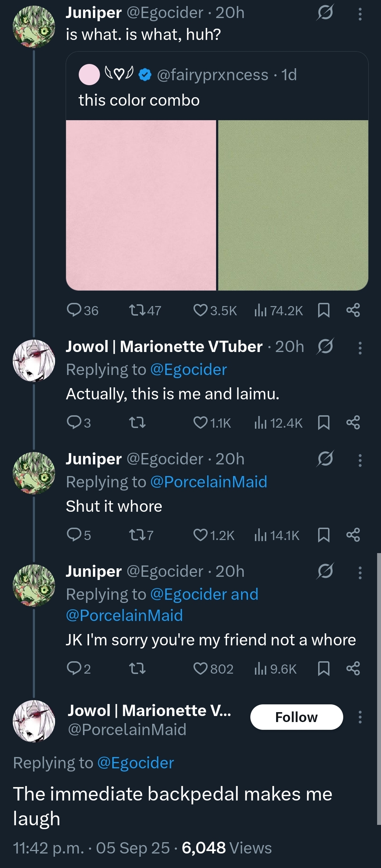Like the "JK I'm sorry" tweet with 802 likes
The width and height of the screenshot is (381, 868).
pos(214,669)
